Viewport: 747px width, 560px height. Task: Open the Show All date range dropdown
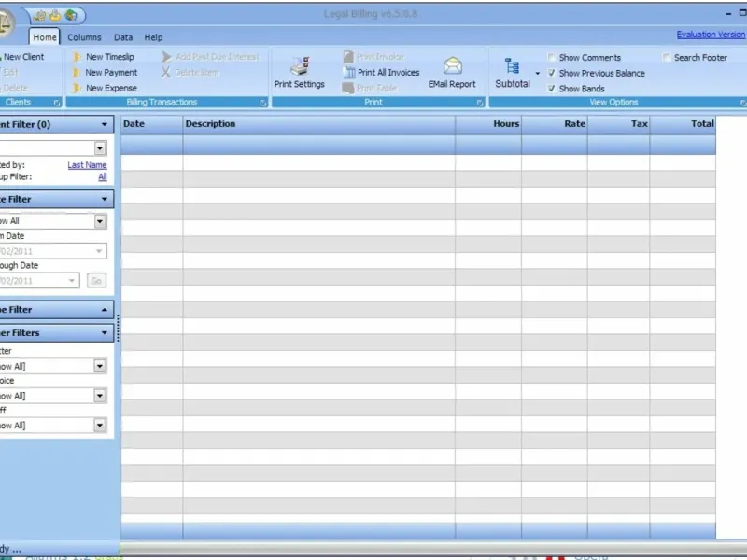coord(100,221)
